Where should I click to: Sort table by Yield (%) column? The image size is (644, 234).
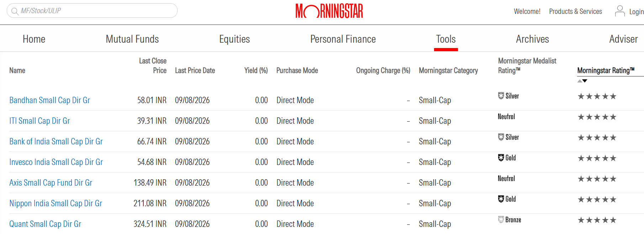tap(256, 70)
